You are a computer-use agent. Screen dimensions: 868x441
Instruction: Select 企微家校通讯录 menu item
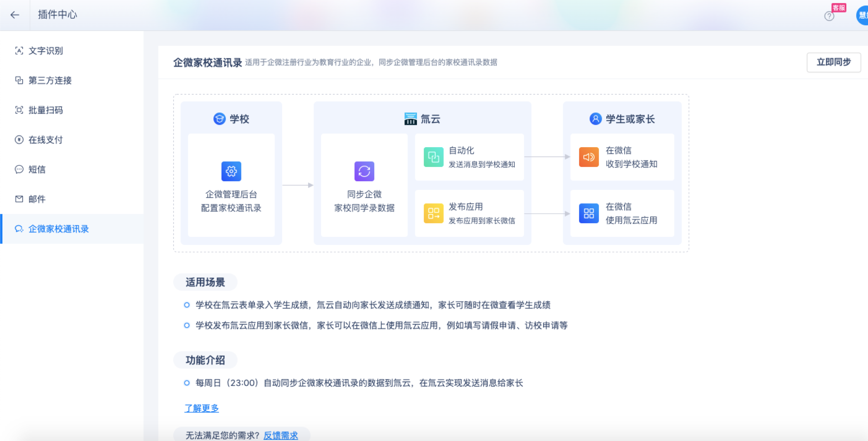(x=72, y=229)
